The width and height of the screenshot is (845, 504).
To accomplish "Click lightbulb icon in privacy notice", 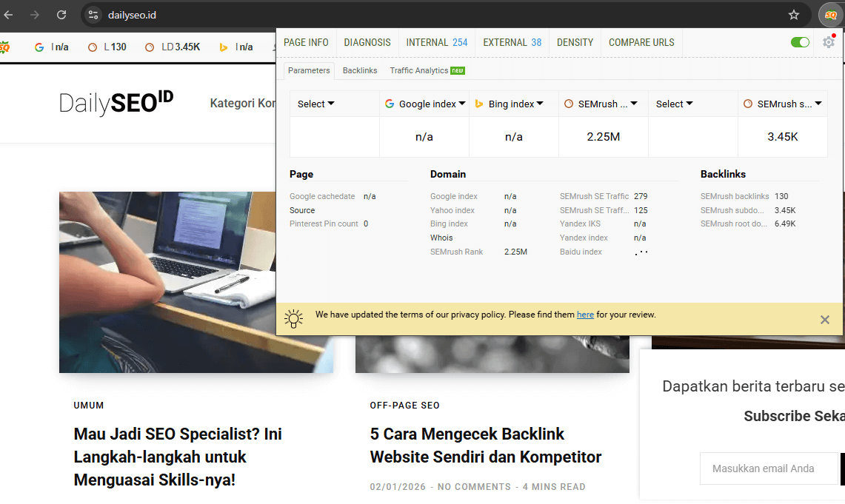I will [x=294, y=319].
